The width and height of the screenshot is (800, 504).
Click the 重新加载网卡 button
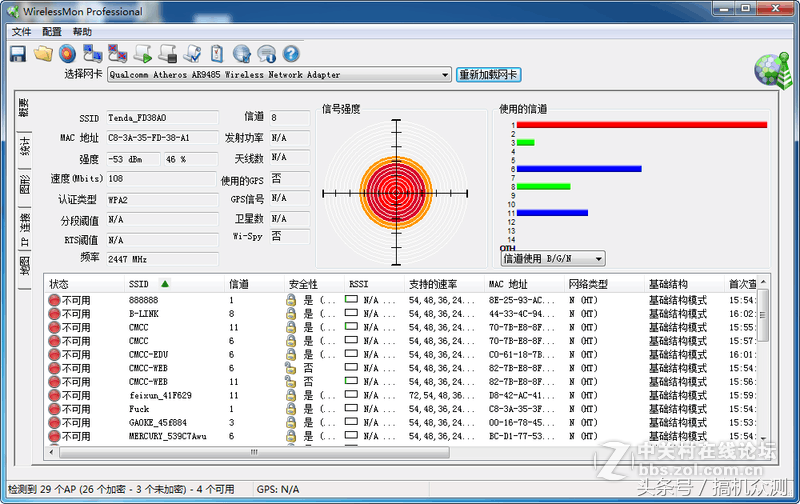[x=488, y=75]
